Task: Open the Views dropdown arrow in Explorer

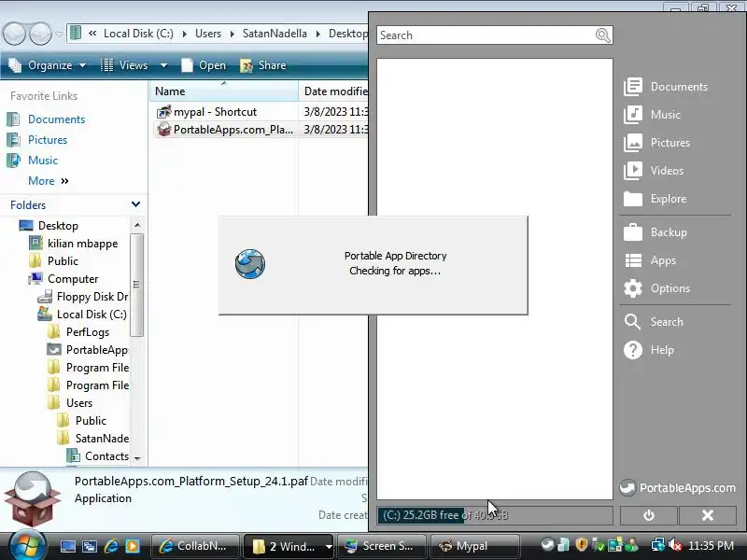Action: pyautogui.click(x=163, y=65)
